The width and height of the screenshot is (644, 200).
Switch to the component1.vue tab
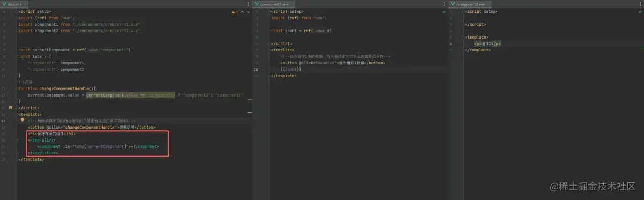click(274, 4)
